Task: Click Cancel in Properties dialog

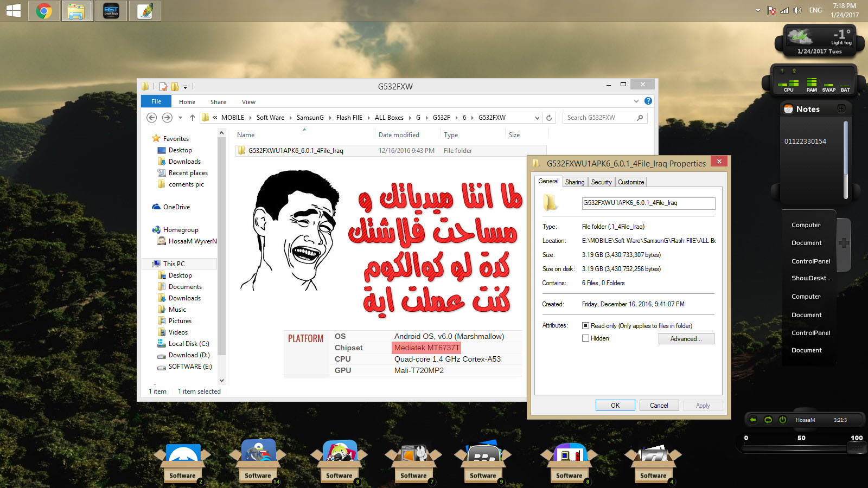Action: (x=659, y=406)
